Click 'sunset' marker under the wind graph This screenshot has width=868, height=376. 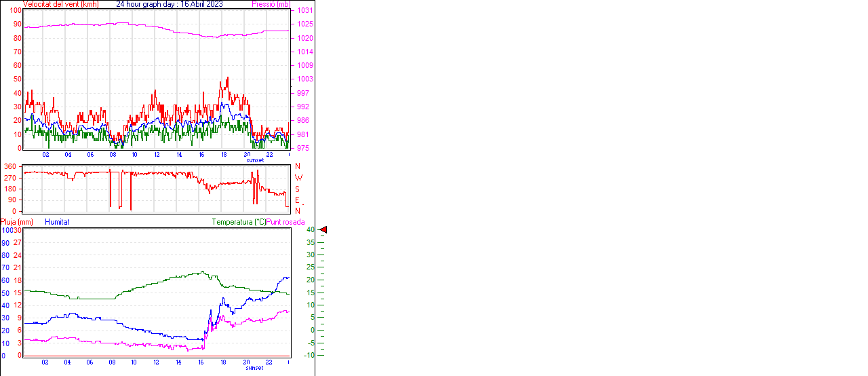pos(255,160)
